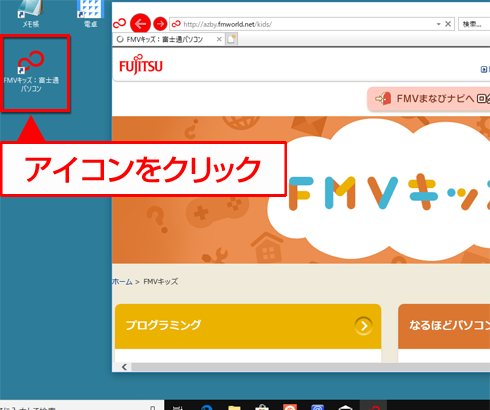Click the FMVキッズ cloud banner
The image size is (490, 410).
click(380, 190)
